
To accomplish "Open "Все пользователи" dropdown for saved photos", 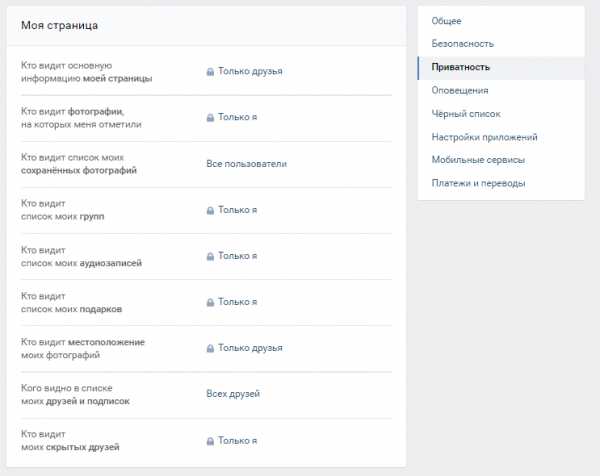I will coord(246,164).
